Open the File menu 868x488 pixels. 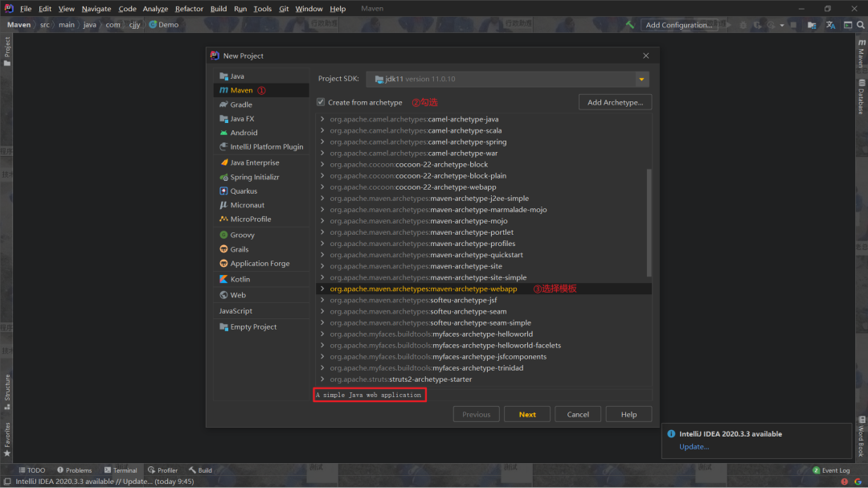pos(26,9)
